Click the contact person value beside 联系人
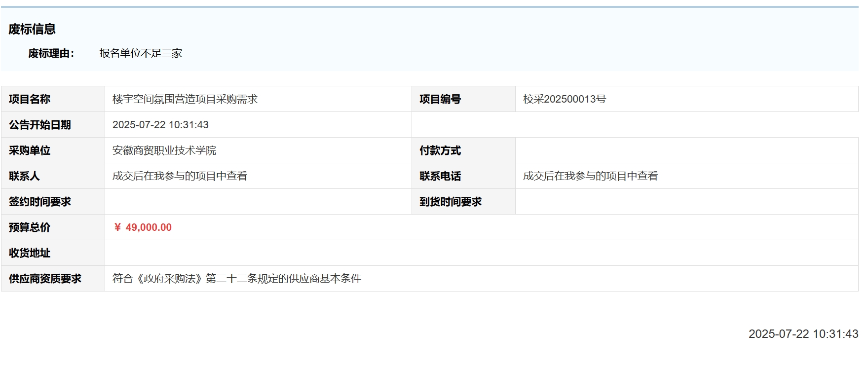868x365 pixels. (180, 176)
